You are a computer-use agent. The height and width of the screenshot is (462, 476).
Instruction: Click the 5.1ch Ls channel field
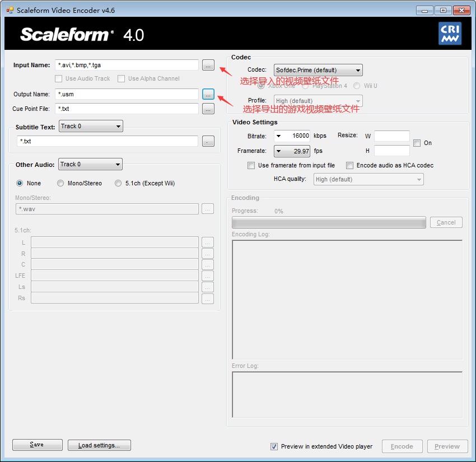[x=115, y=287]
